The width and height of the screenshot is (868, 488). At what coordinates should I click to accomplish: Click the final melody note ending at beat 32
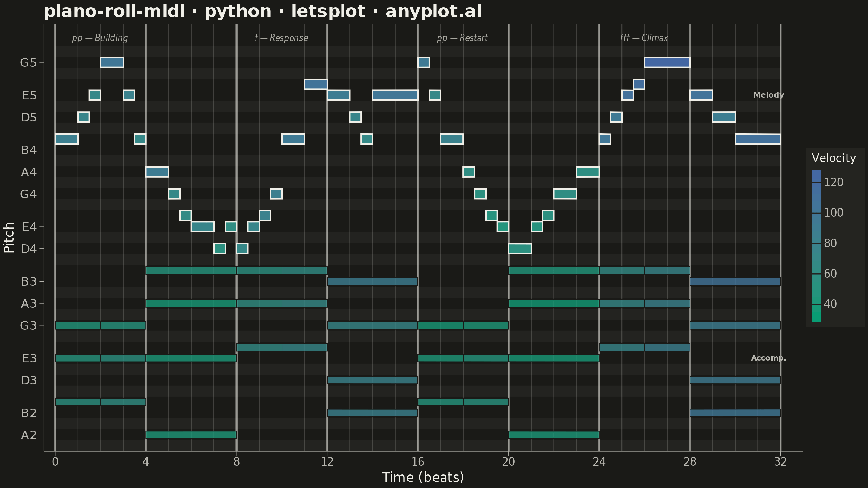758,139
